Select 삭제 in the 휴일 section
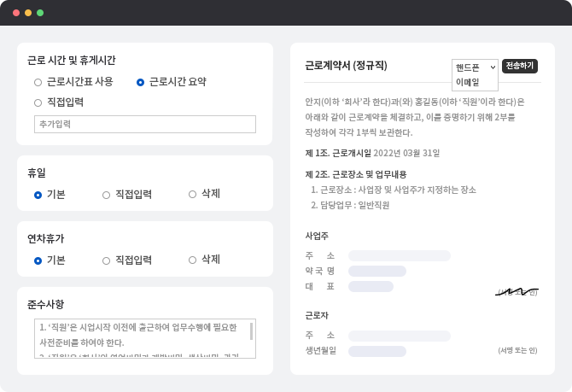The image size is (572, 392). [x=193, y=195]
